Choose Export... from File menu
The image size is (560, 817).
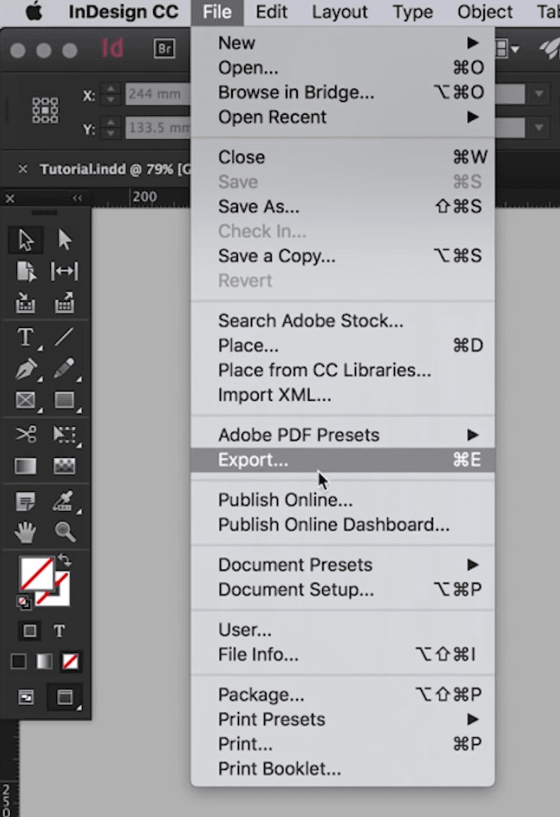click(x=342, y=460)
